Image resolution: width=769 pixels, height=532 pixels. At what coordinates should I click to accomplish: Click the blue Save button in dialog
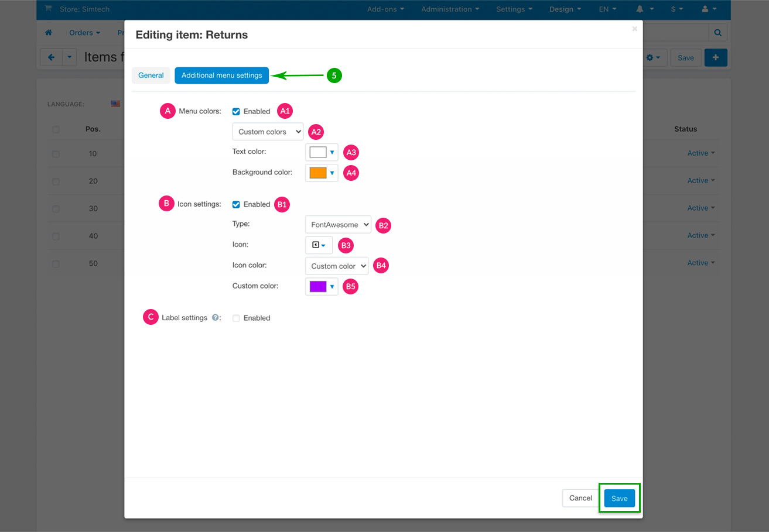tap(619, 498)
